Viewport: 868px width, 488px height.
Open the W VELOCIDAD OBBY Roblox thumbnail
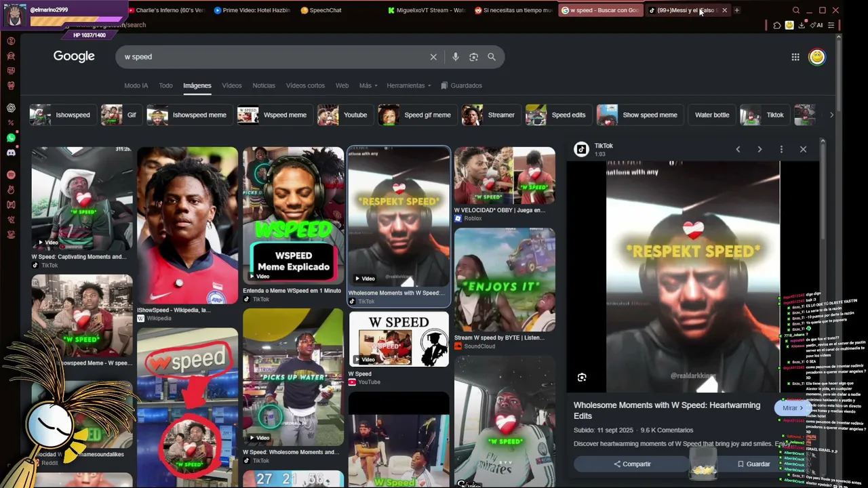point(505,176)
